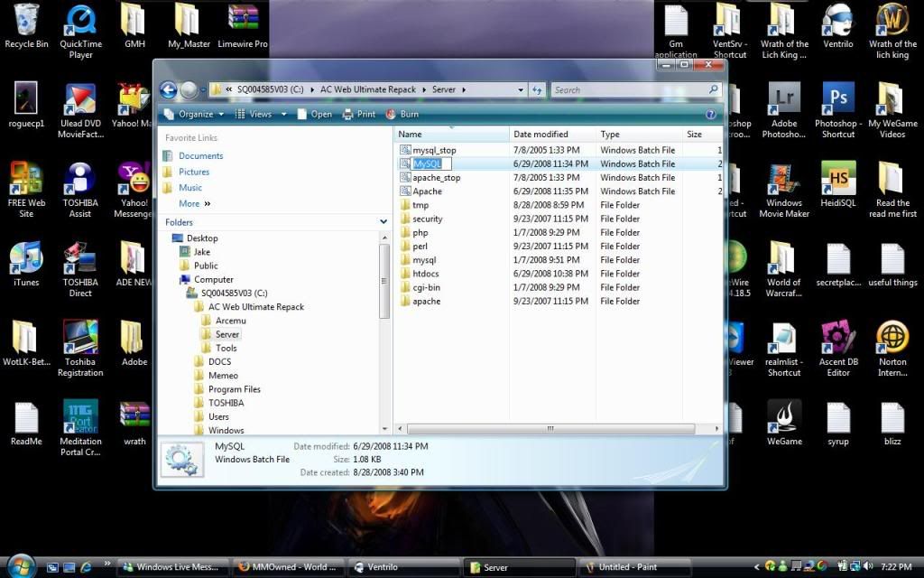This screenshot has height=578, width=924.
Task: Click the Explorer back arrow button
Action: click(x=169, y=89)
